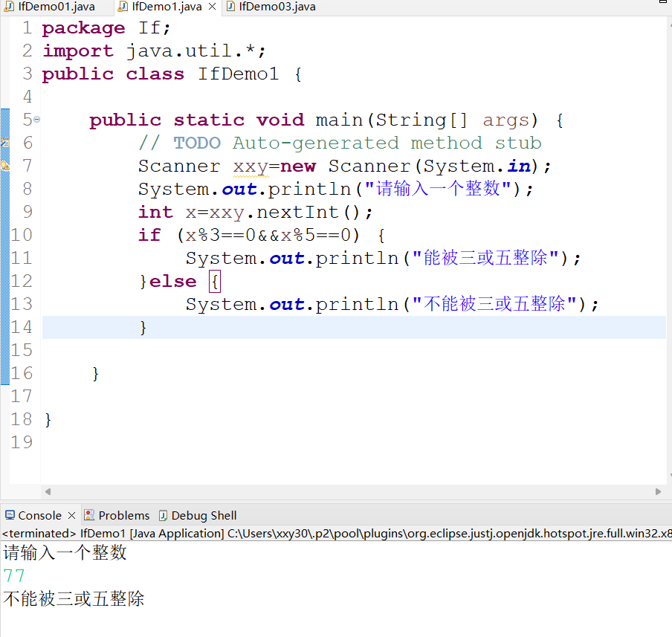Click the string "能被三或五整除" on line 11
The image size is (672, 637).
485,258
